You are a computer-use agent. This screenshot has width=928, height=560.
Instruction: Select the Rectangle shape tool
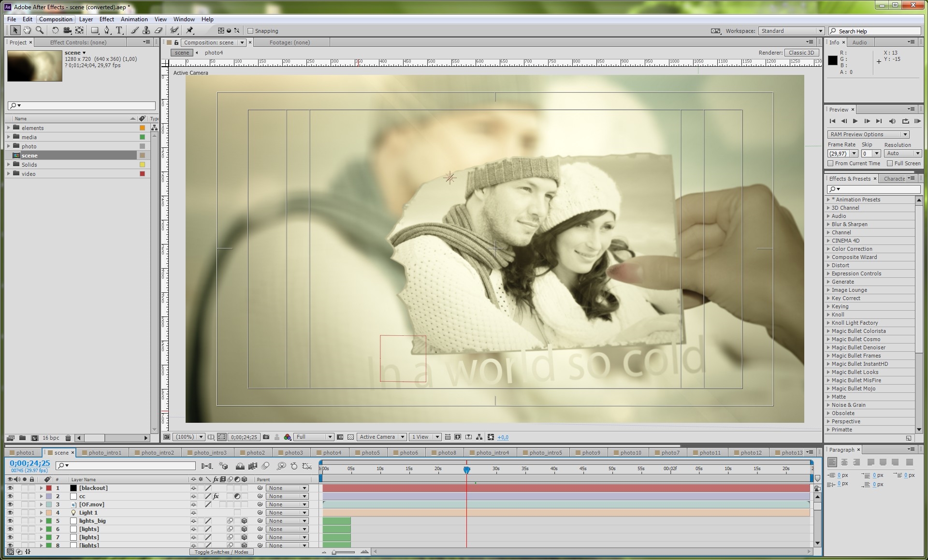pyautogui.click(x=95, y=30)
